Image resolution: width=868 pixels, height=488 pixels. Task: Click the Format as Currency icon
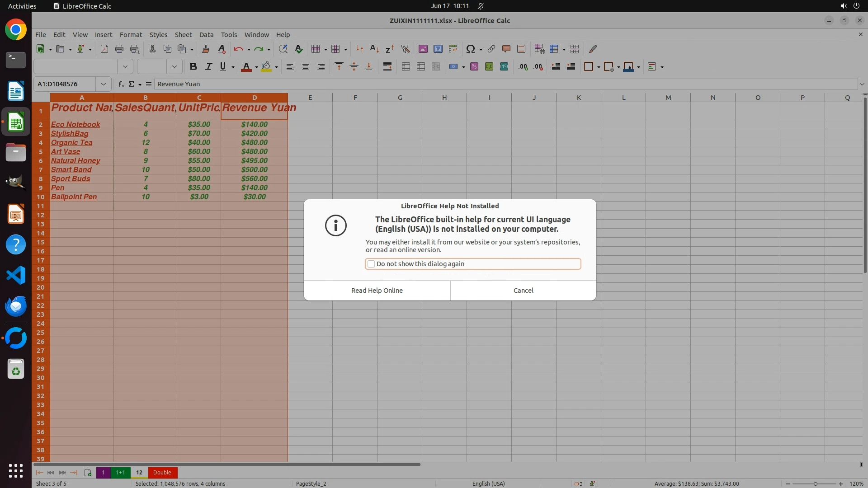(x=453, y=67)
